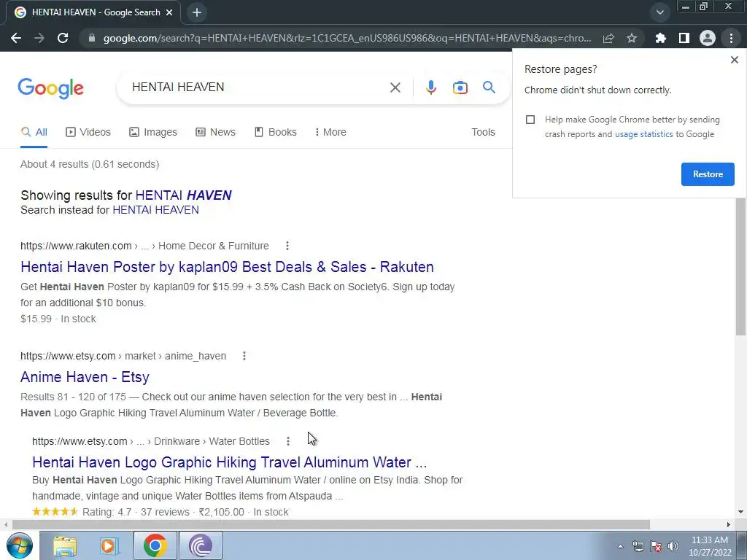This screenshot has height=560, width=747.
Task: Switch to Images results tab
Action: [x=153, y=132]
